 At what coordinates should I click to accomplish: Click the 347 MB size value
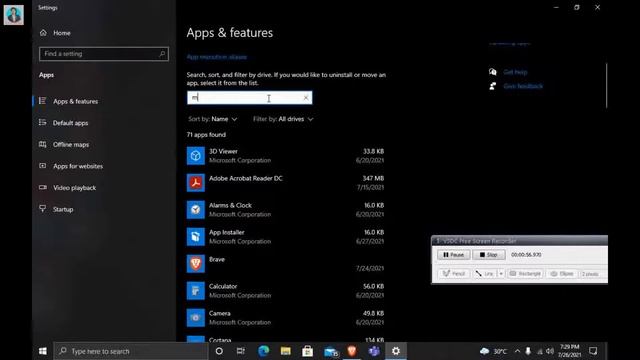point(373,178)
